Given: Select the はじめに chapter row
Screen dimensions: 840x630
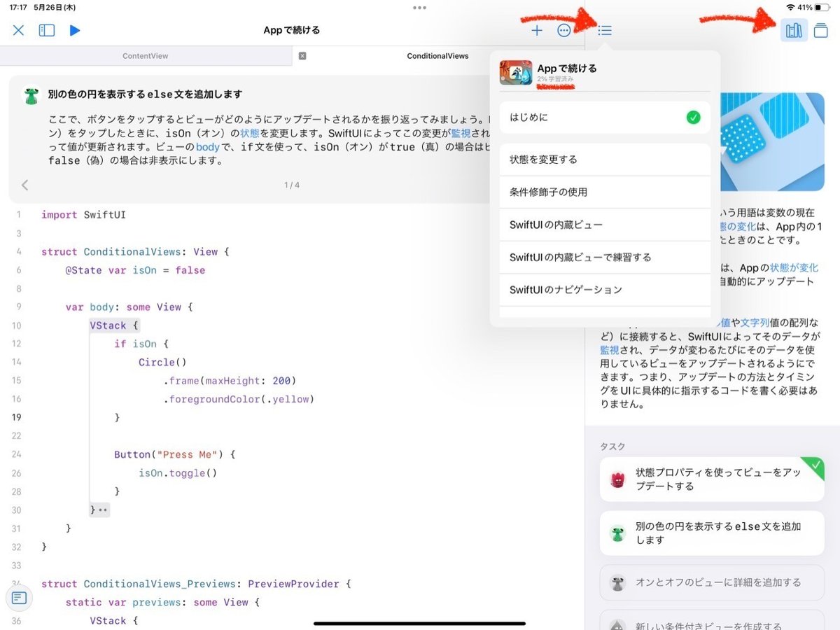Looking at the screenshot, I should point(605,118).
